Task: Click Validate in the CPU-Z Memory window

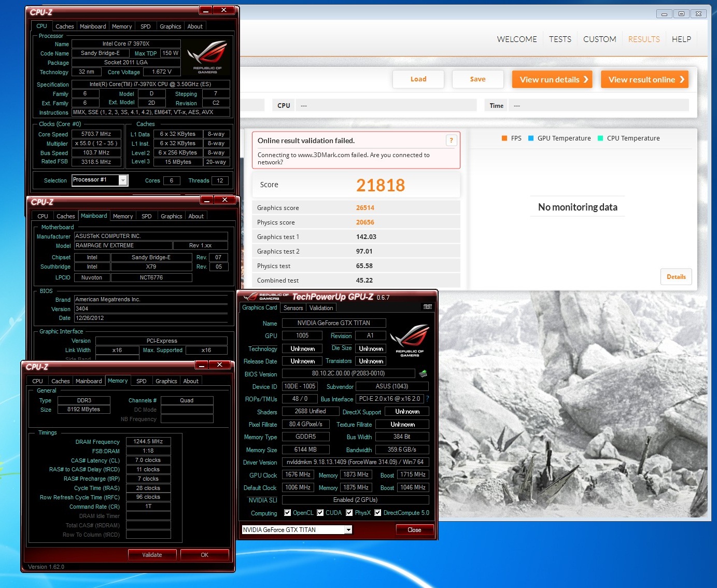Action: 152,554
